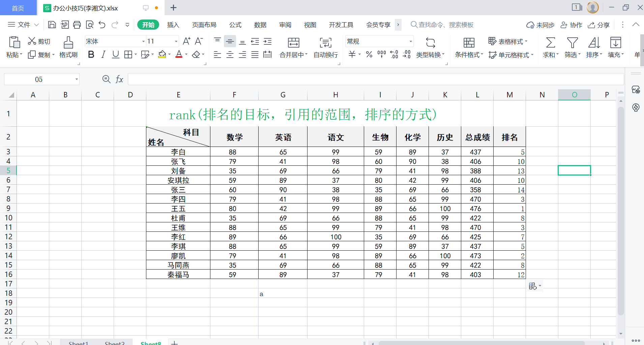Click the AutoSum (求和) sigma icon
The width and height of the screenshot is (644, 345).
click(550, 43)
